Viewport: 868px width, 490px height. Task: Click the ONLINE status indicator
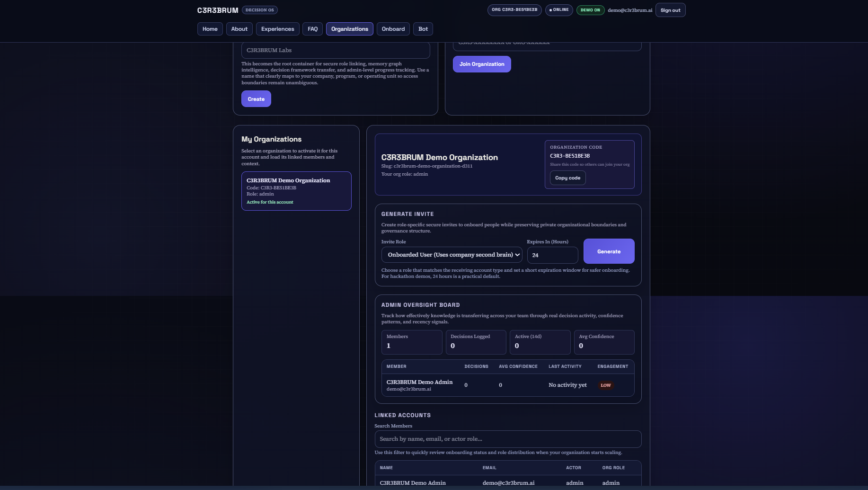coord(559,10)
